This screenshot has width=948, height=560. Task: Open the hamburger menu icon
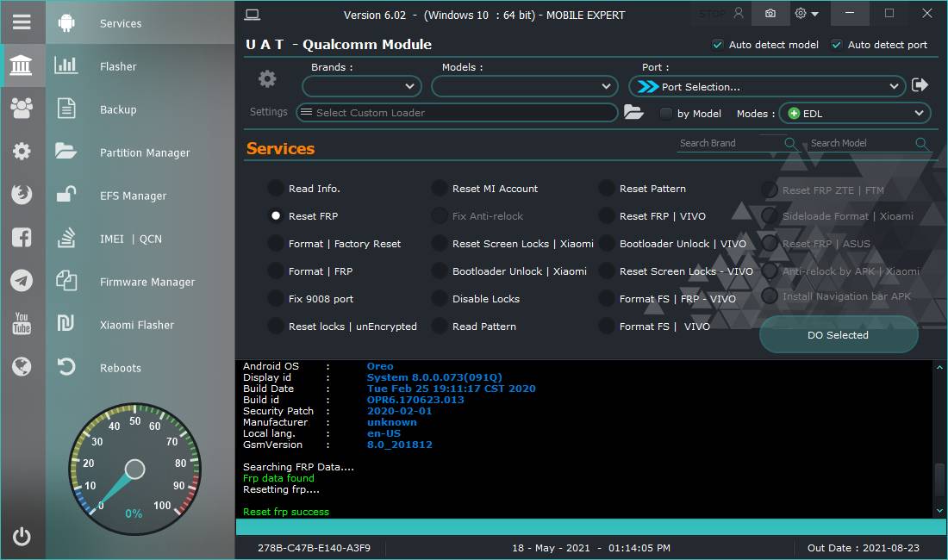22,22
